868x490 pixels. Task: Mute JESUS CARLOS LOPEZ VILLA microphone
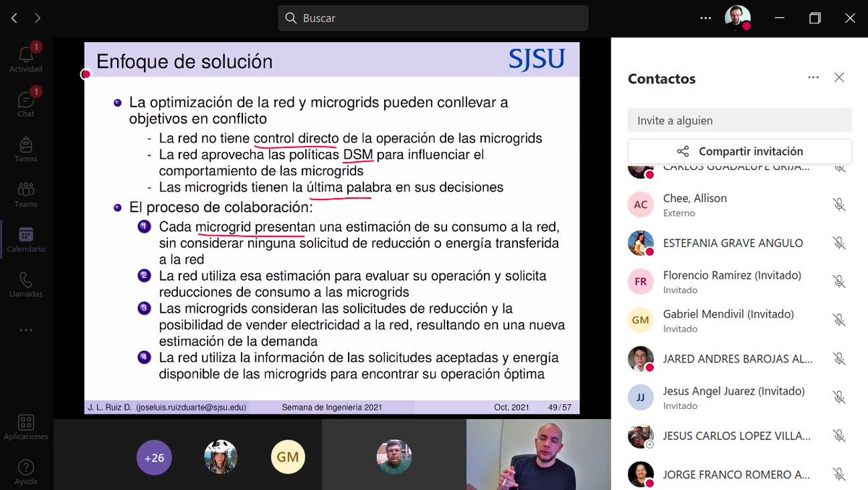coord(839,436)
